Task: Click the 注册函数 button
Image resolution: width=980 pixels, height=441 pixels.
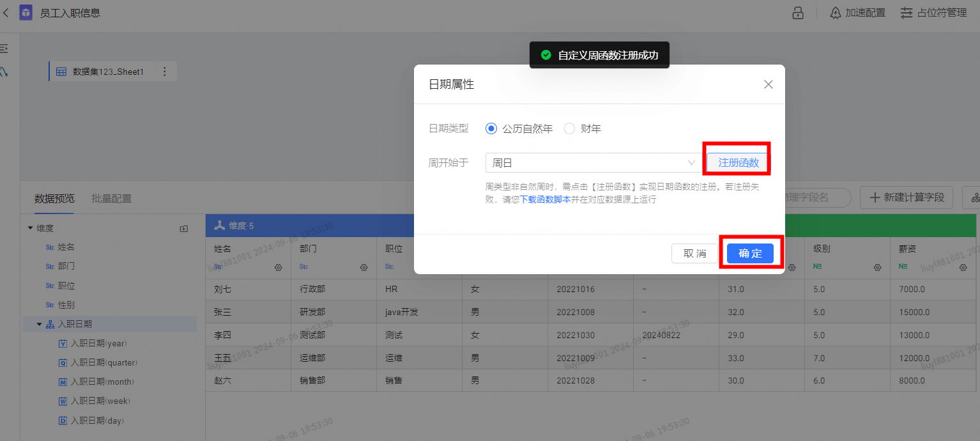Action: (738, 163)
